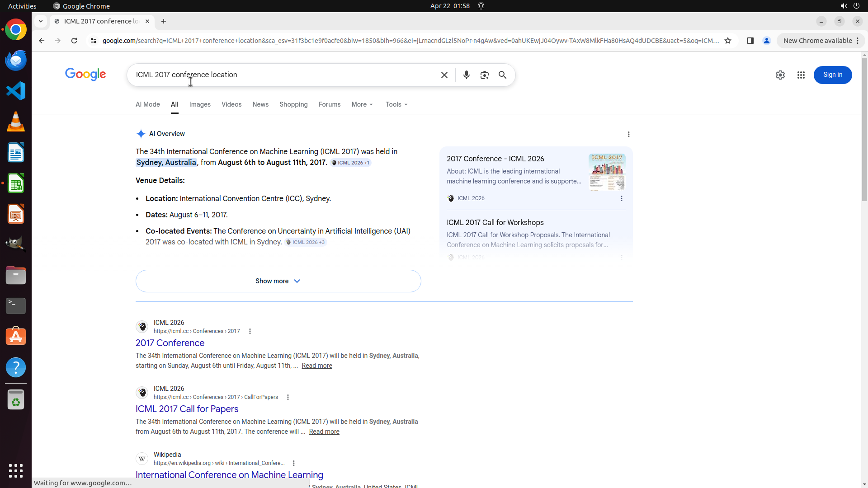Click in the Google search text field
Screen dimensions: 868x488
285,75
